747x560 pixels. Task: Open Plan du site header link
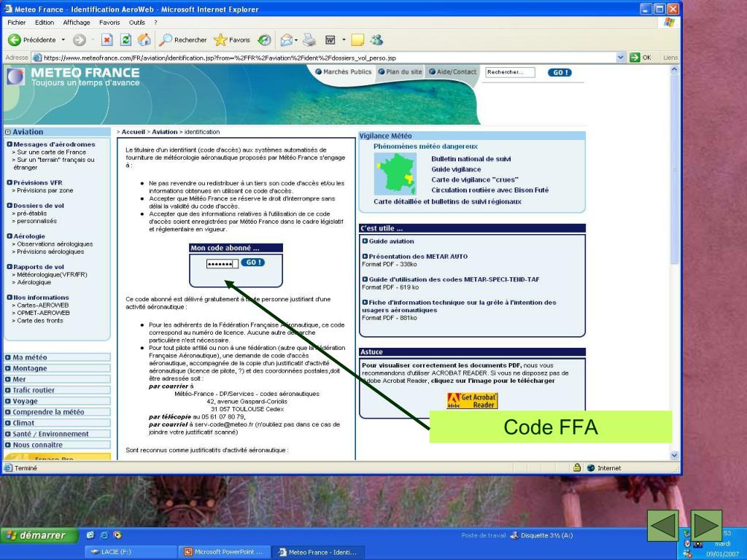(x=400, y=72)
